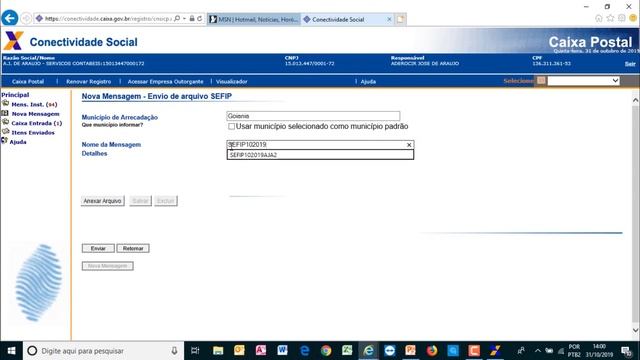Click the address bar search magnifier icon
Viewport: 640px width, 360px height.
pos(177,19)
